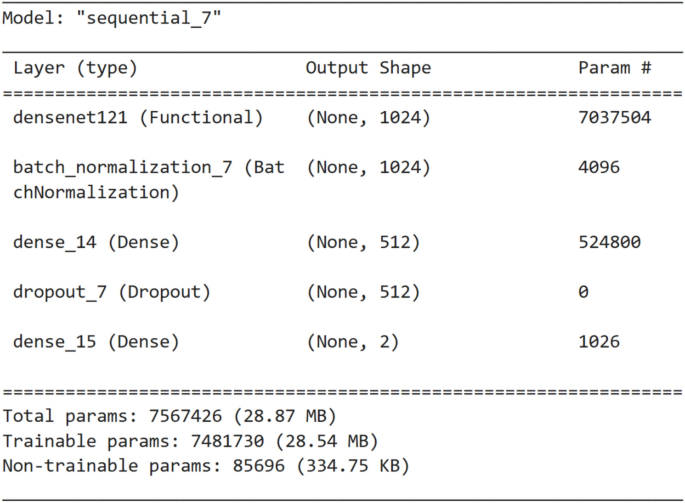Click the "Output Shape" column header
Viewport: 685px width, 503px height.
[368, 68]
